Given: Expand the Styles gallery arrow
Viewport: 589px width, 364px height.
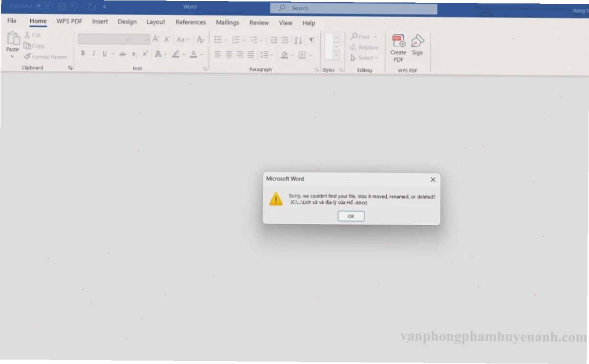Looking at the screenshot, I should (336, 56).
